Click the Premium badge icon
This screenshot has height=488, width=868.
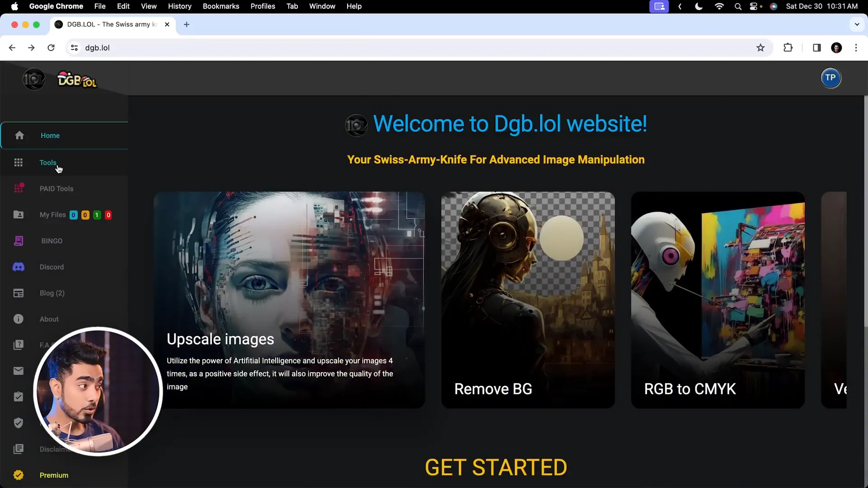(x=19, y=475)
